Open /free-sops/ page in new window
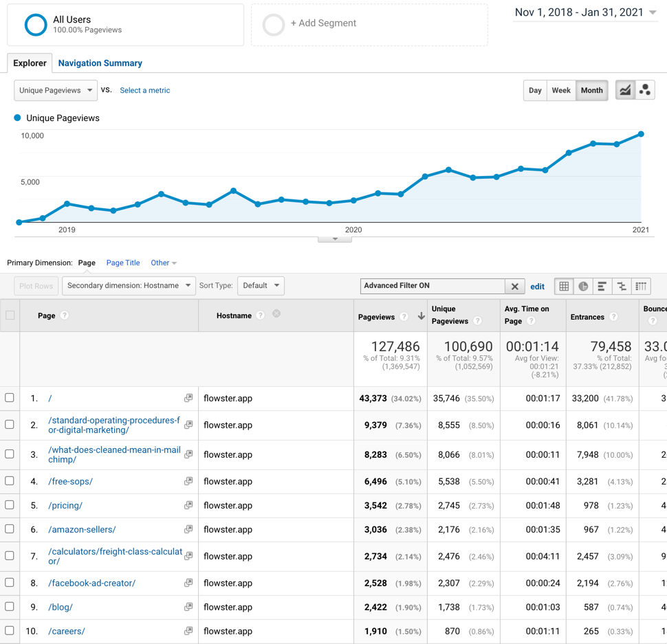This screenshot has height=644, width=667. click(188, 481)
